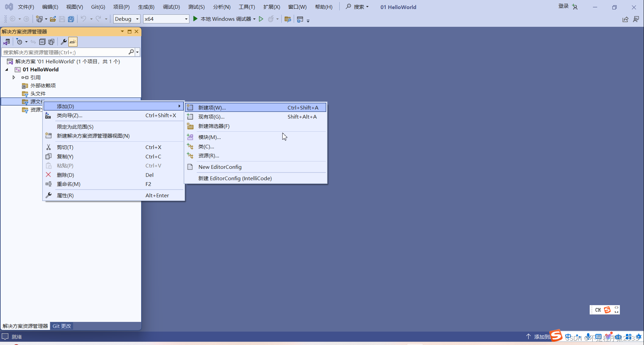Click the find in files folder icon

pos(288,19)
